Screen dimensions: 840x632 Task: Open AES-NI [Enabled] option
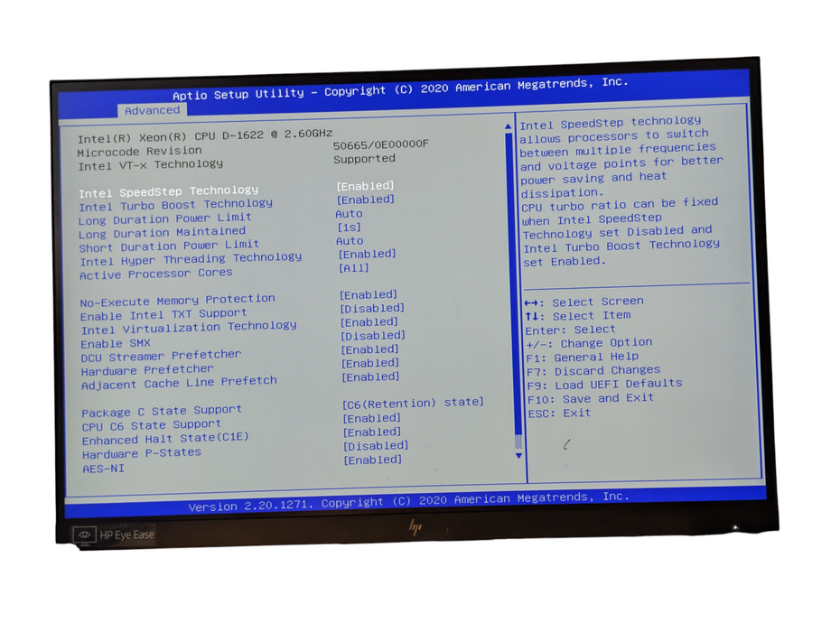coord(373,460)
